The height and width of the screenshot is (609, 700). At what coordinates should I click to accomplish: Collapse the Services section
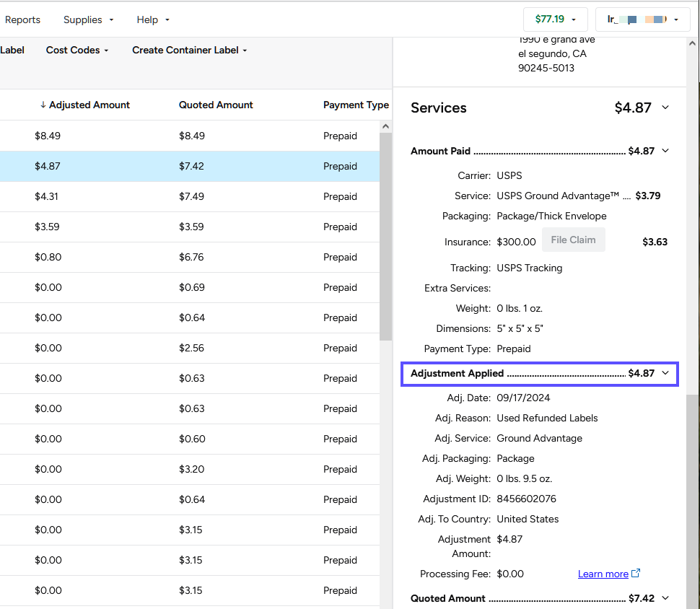point(664,108)
